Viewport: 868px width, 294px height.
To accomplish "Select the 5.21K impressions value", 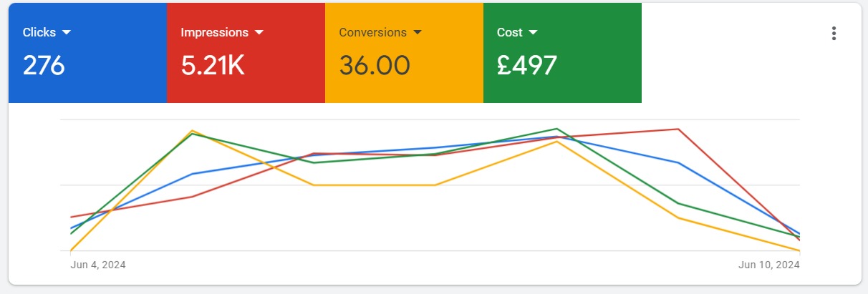I will pyautogui.click(x=213, y=65).
